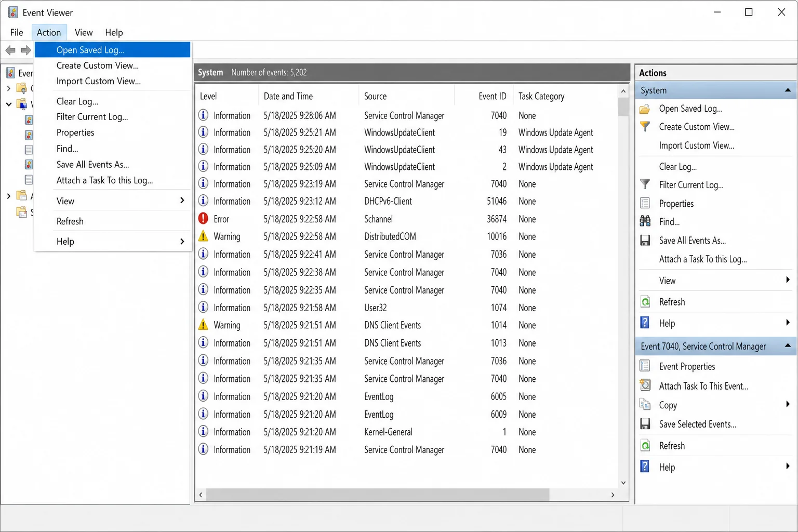Sort by the Date and Time column header
This screenshot has width=798, height=532.
click(x=308, y=96)
